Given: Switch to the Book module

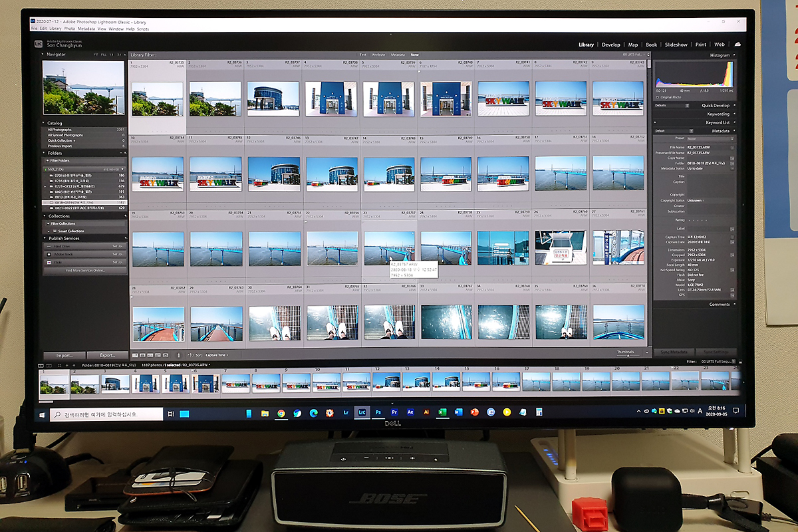Looking at the screenshot, I should pos(651,45).
